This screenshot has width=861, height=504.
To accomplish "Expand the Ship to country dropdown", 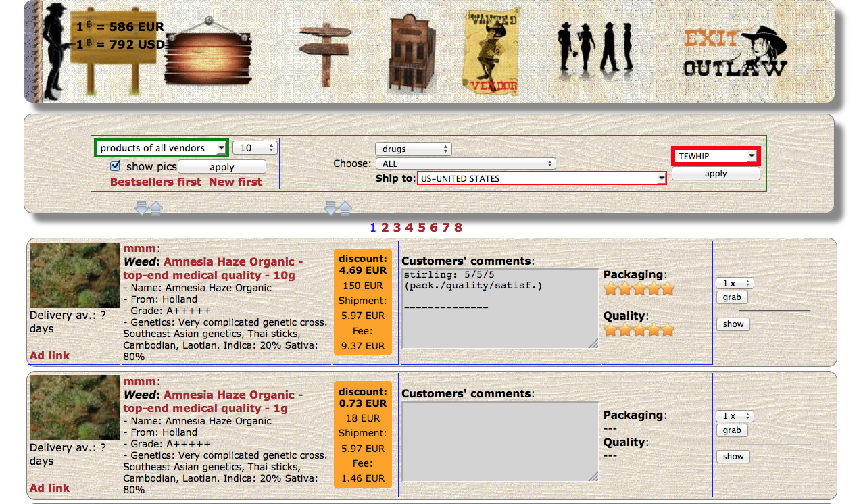I will point(541,178).
